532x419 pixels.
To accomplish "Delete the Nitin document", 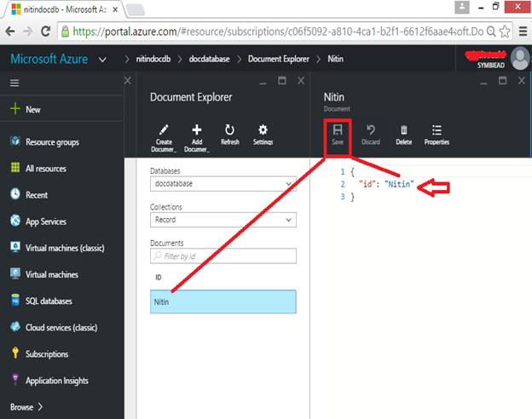I will (404, 135).
